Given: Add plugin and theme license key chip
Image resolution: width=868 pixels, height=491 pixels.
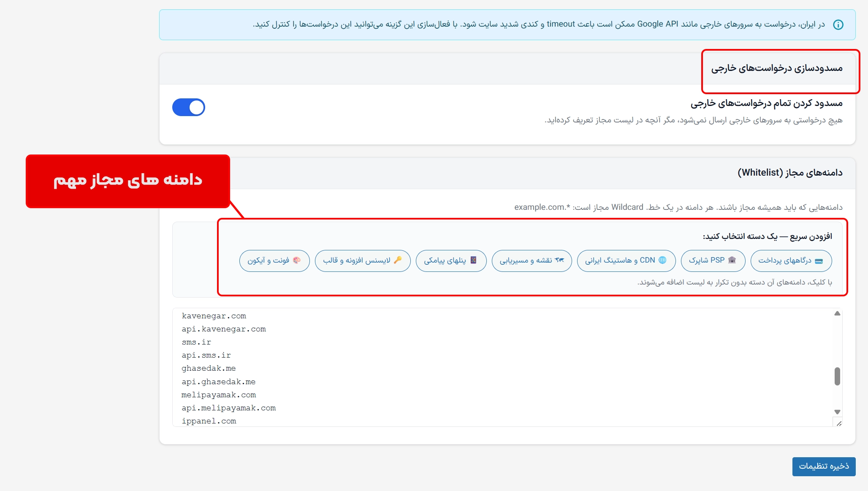Looking at the screenshot, I should click(x=362, y=260).
